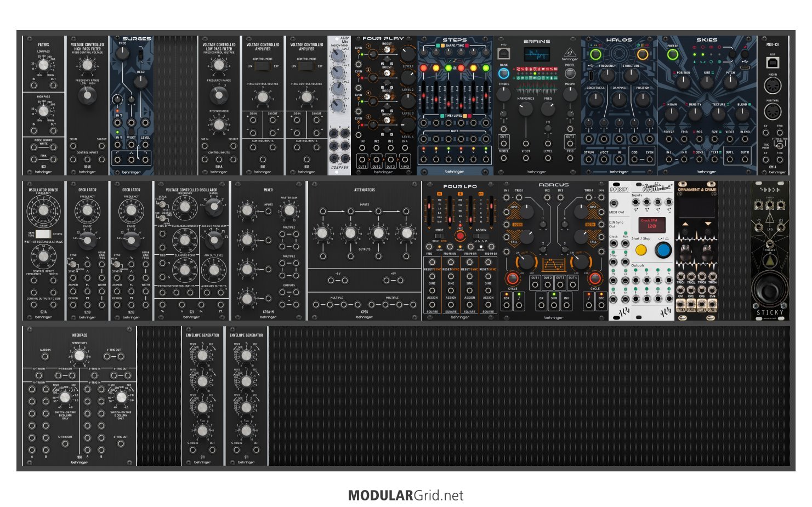Click the left RISE knob on Abacus
The image size is (812, 507).
coord(526,212)
